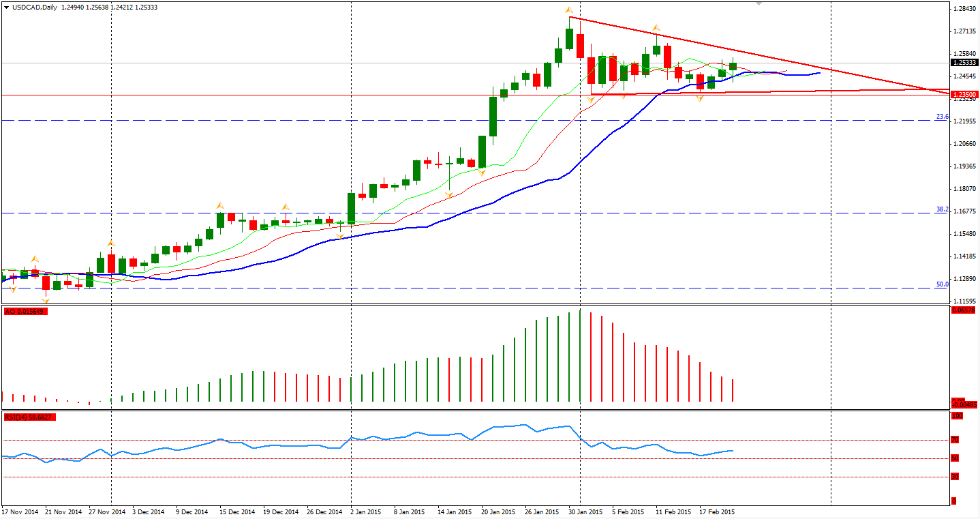Click the 19 Dec 2014 date label

pos(280,511)
